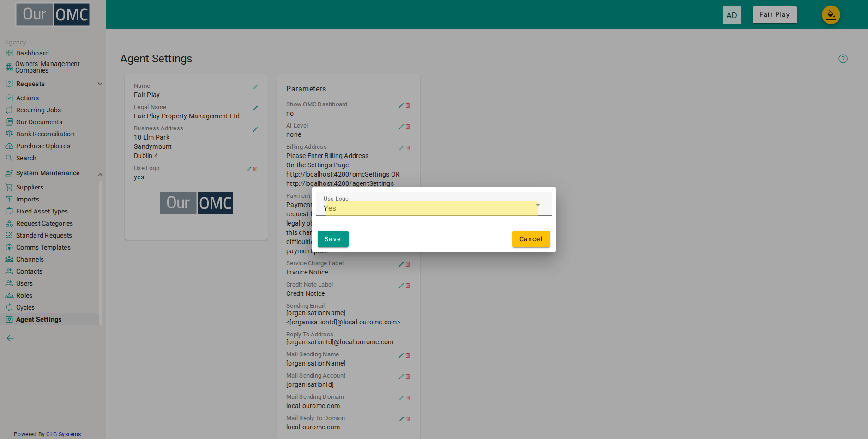Delete the AI Level parameter
The height and width of the screenshot is (439, 868).
(408, 127)
